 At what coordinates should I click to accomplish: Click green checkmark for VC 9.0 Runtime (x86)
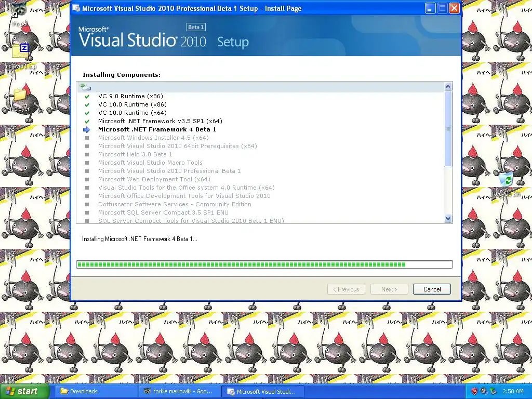tap(87, 96)
